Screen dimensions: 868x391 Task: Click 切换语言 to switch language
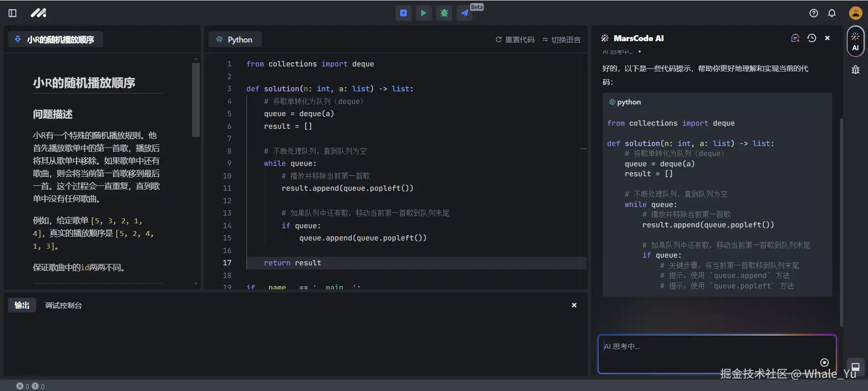click(561, 40)
